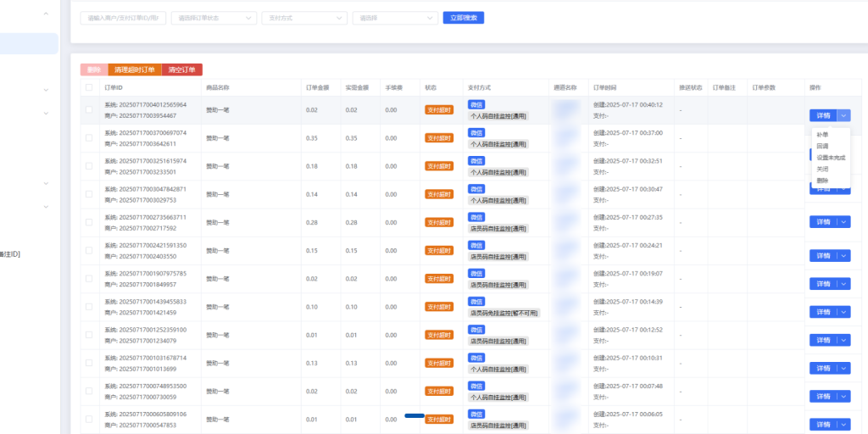Image resolution: width=868 pixels, height=434 pixels.
Task: Open the action arrow beside 详情 on the 00:12:52 order
Action: click(843, 340)
